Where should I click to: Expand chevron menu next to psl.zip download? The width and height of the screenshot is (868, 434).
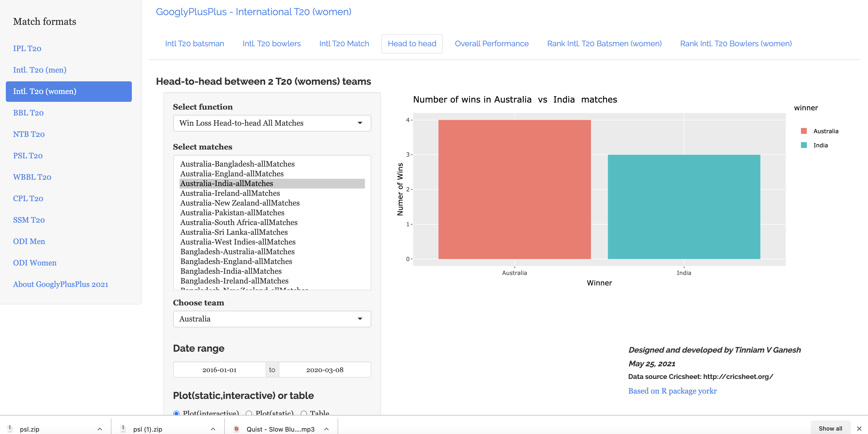click(100, 429)
